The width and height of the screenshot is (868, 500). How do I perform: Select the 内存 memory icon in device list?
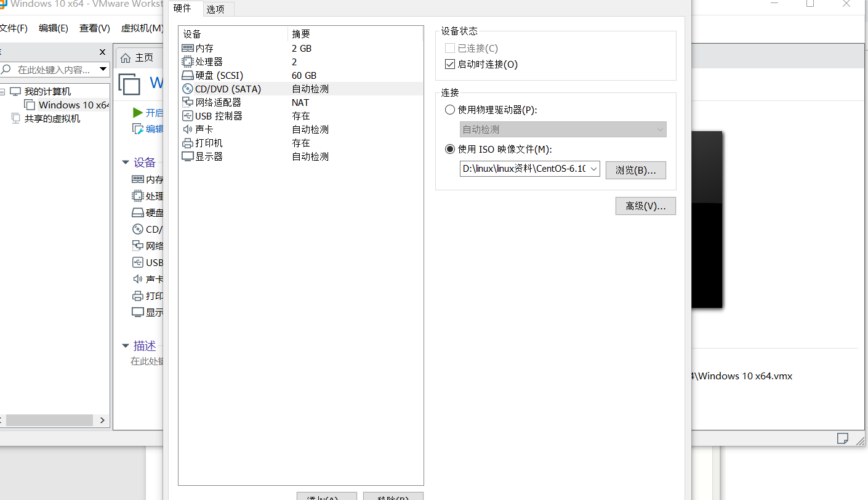point(188,48)
